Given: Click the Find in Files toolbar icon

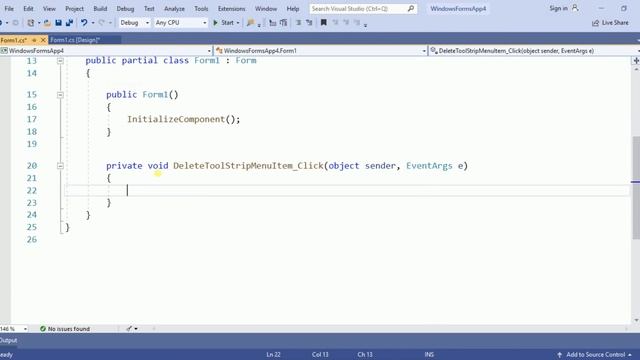Looking at the screenshot, I should point(250,23).
